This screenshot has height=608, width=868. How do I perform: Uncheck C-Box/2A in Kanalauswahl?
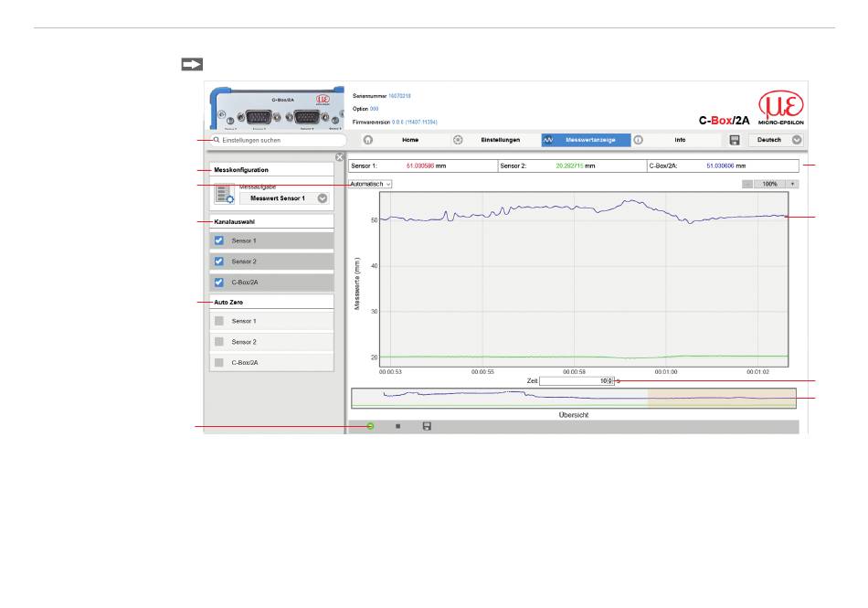click(219, 283)
